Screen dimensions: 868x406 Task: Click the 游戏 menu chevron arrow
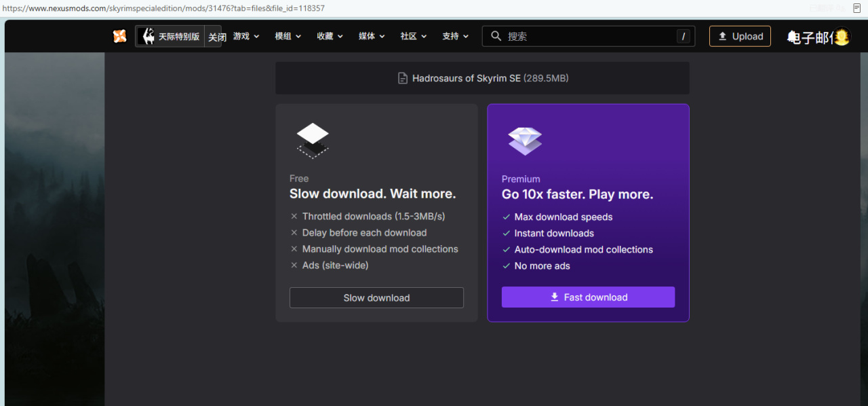point(256,37)
